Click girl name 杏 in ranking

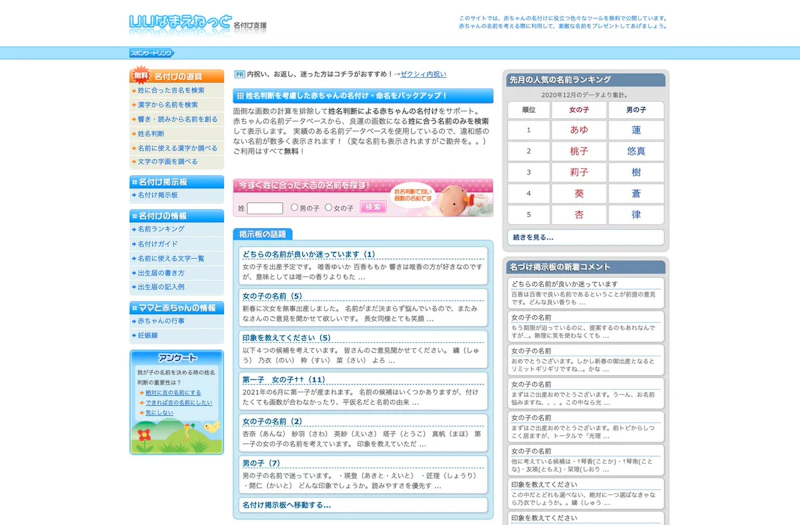pyautogui.click(x=579, y=215)
